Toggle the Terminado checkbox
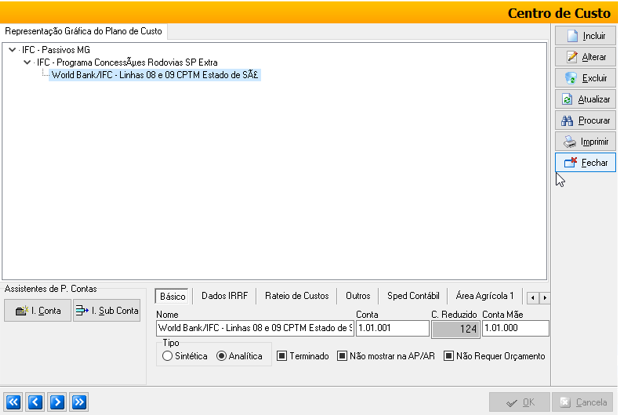 point(283,356)
